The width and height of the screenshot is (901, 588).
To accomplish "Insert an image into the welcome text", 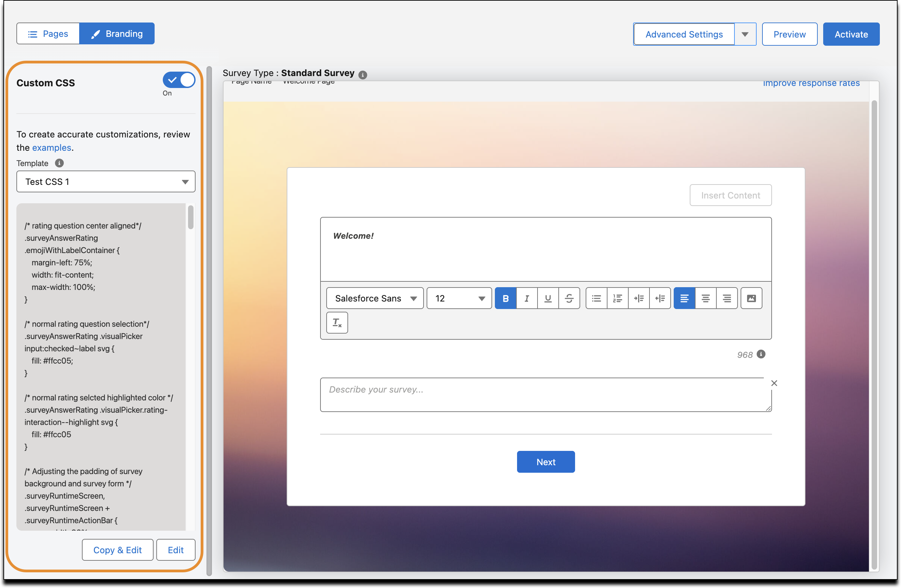I will [x=751, y=298].
